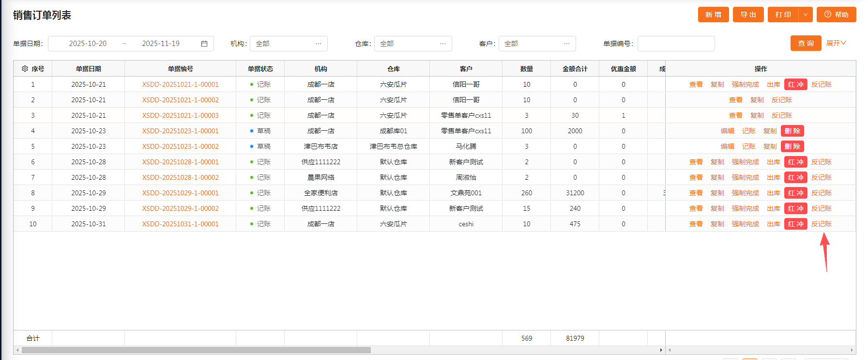Open order XSDD-20251028-1-00002
The image size is (868, 360).
click(x=180, y=177)
